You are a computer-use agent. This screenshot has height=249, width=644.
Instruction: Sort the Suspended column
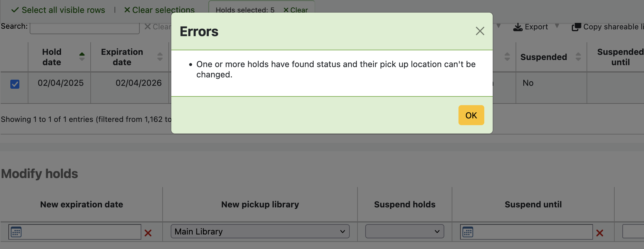pyautogui.click(x=578, y=57)
